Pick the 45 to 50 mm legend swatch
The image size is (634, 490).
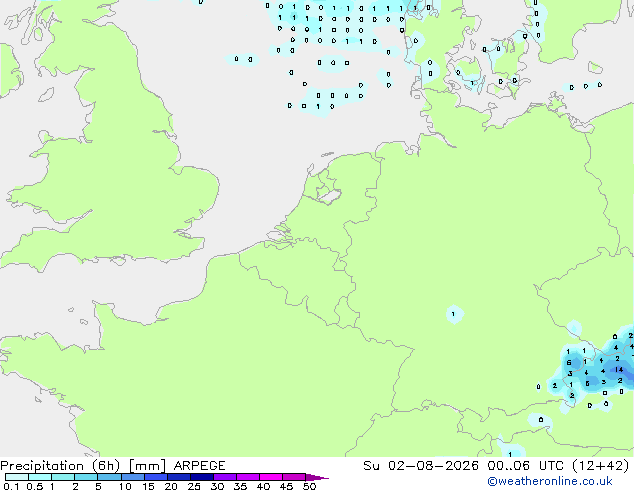[294, 477]
